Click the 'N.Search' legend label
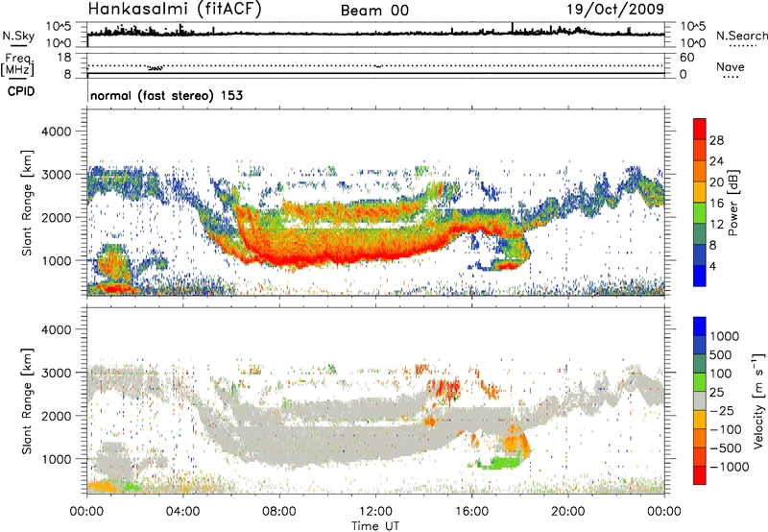Image resolution: width=768 pixels, height=532 pixels. (741, 36)
